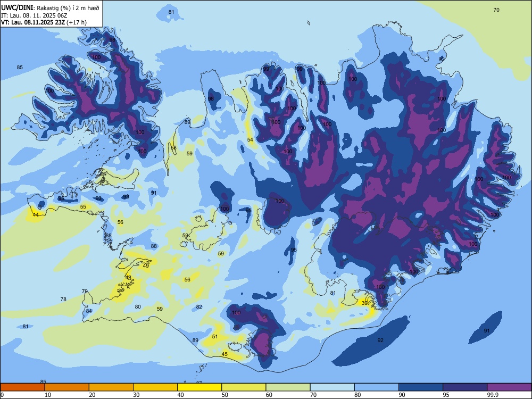Click the map value '48'

pyautogui.click(x=128, y=278)
